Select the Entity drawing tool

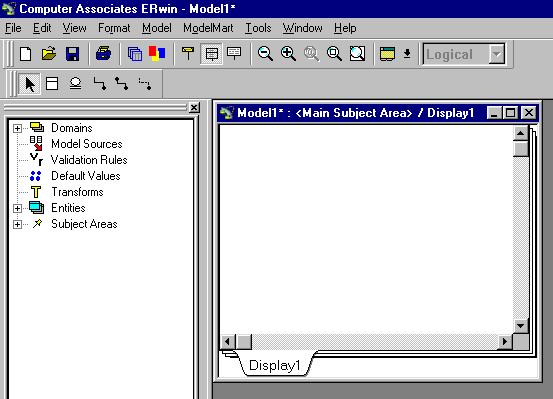pos(52,84)
